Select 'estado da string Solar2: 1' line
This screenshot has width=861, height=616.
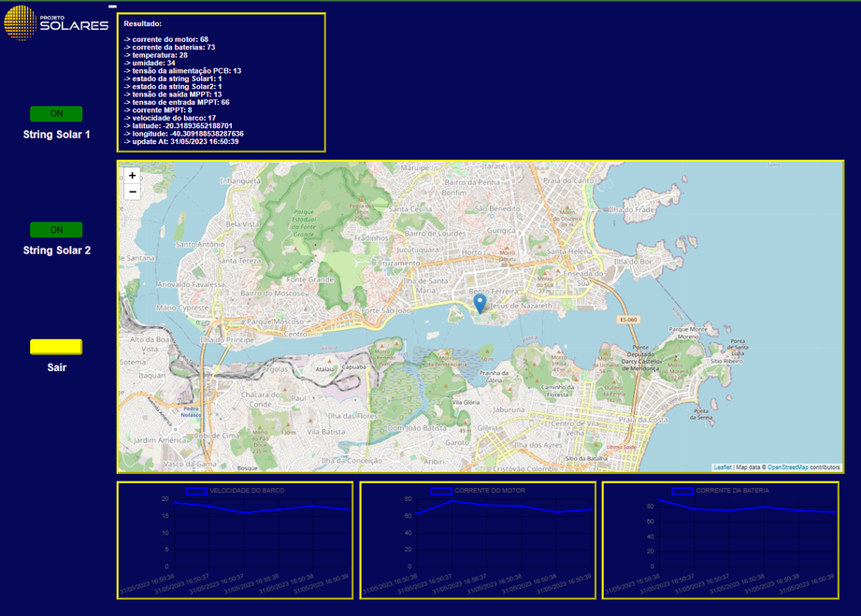click(173, 87)
